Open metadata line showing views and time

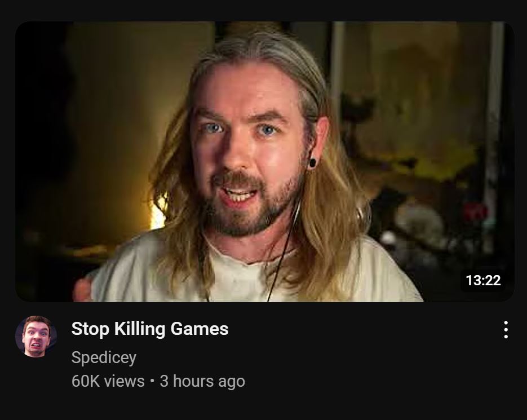point(158,381)
